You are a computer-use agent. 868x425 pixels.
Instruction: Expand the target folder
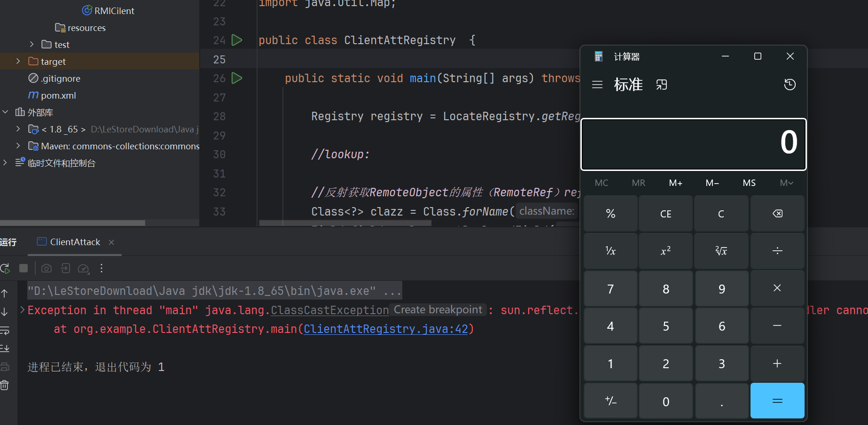[x=18, y=62]
